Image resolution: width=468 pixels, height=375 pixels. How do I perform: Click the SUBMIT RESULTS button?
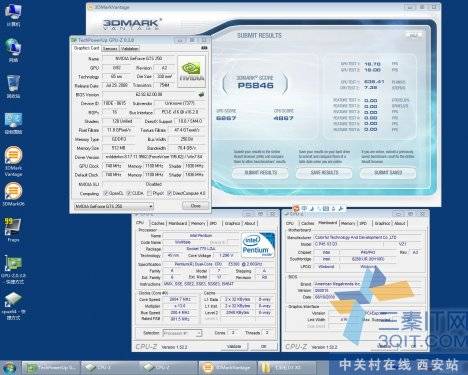[261, 173]
